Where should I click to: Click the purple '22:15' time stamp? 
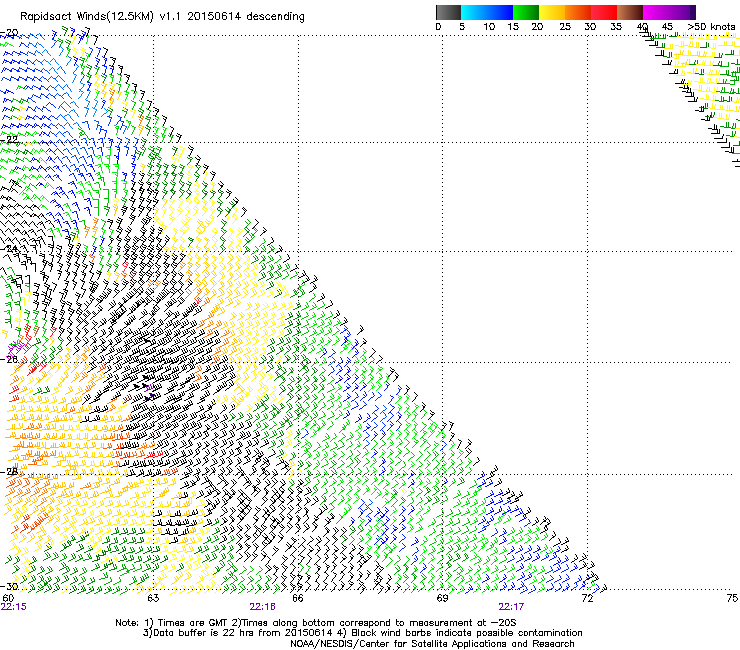coord(14,607)
